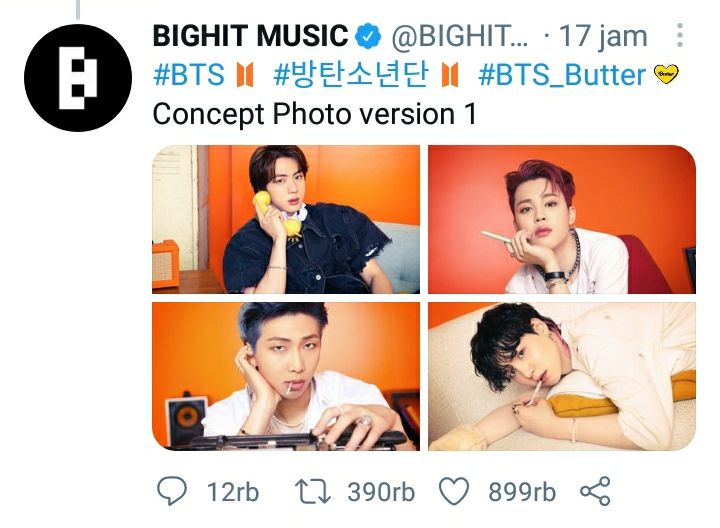The height and width of the screenshot is (528, 720).
Task: Click the reply speech bubble icon
Action: click(x=173, y=491)
